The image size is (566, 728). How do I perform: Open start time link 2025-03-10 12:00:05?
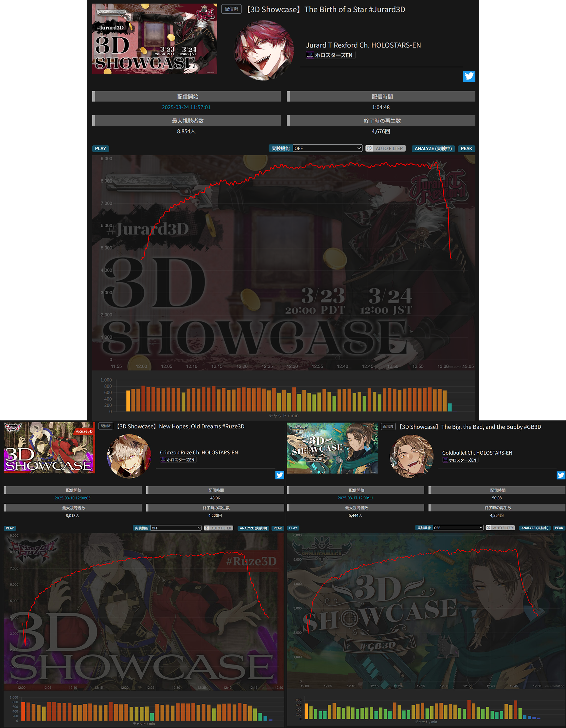(x=72, y=498)
